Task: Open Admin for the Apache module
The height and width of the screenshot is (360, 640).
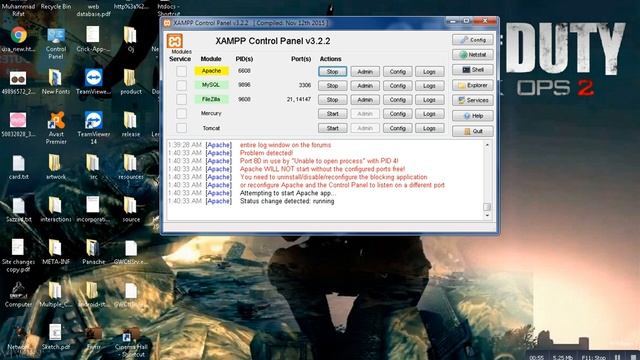Action: pyautogui.click(x=365, y=71)
